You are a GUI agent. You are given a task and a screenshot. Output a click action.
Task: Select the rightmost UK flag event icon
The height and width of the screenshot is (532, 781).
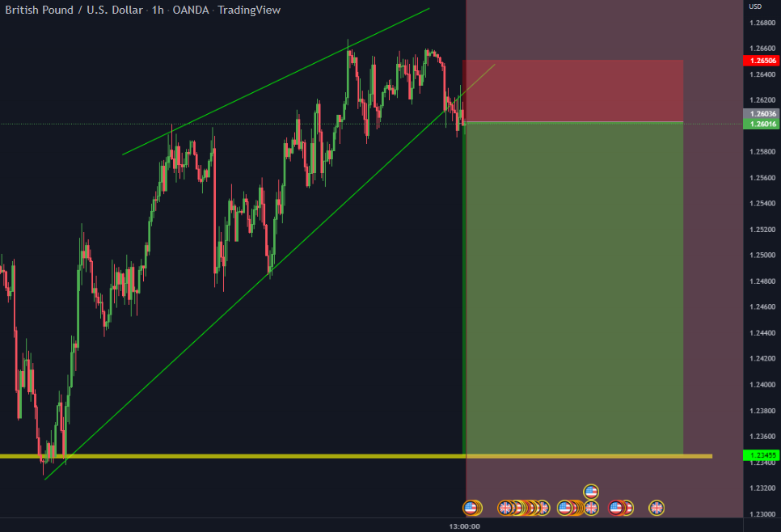656,508
